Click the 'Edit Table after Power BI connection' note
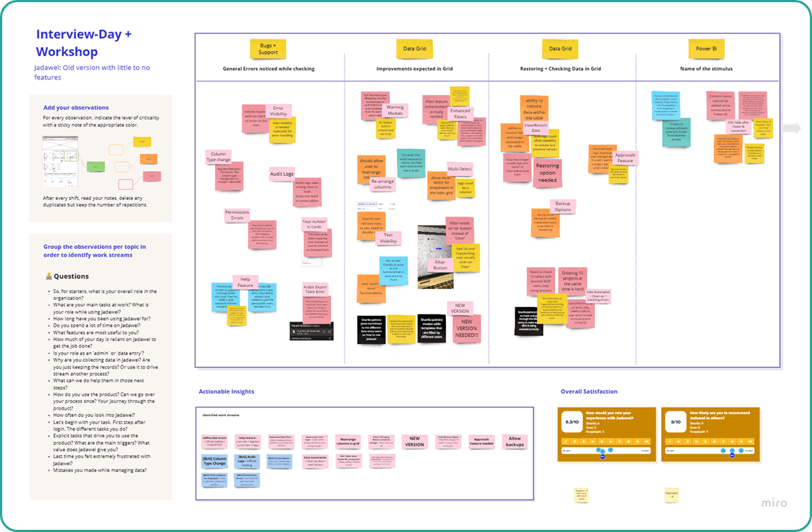812x532 pixels. tap(738, 126)
